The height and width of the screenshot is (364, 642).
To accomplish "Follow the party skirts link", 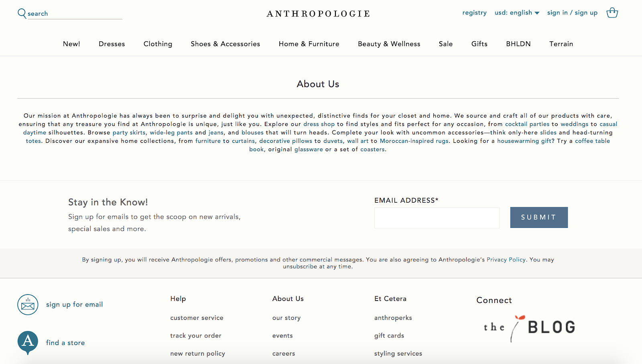I will coord(129,133).
